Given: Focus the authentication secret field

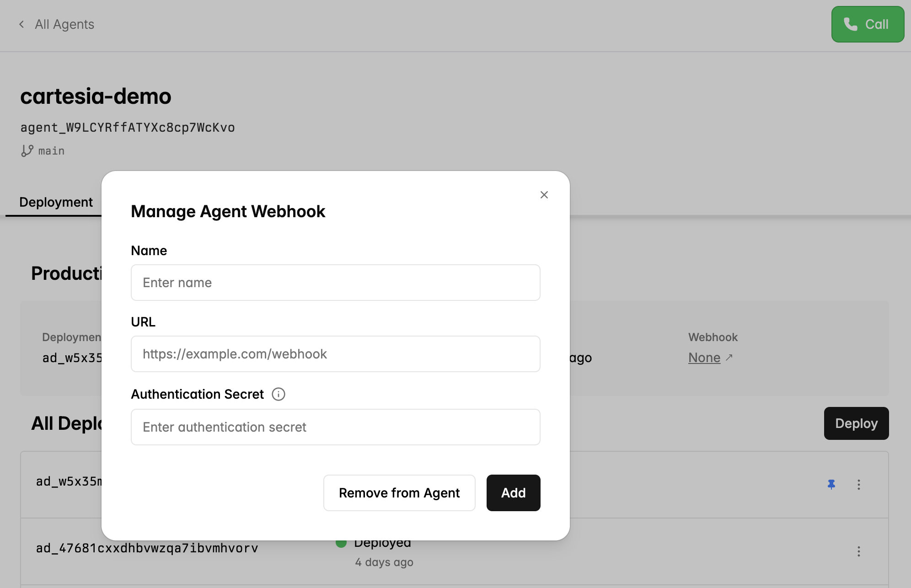Looking at the screenshot, I should click(x=335, y=427).
